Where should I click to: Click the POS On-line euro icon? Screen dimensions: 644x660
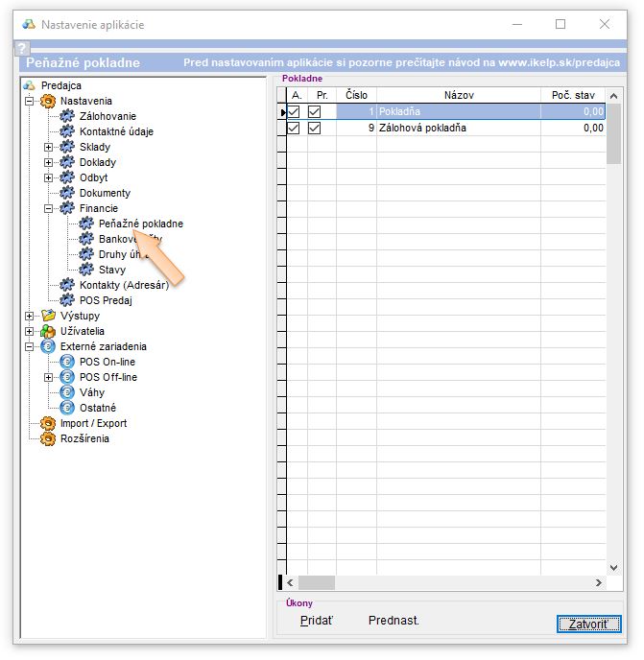(x=67, y=362)
